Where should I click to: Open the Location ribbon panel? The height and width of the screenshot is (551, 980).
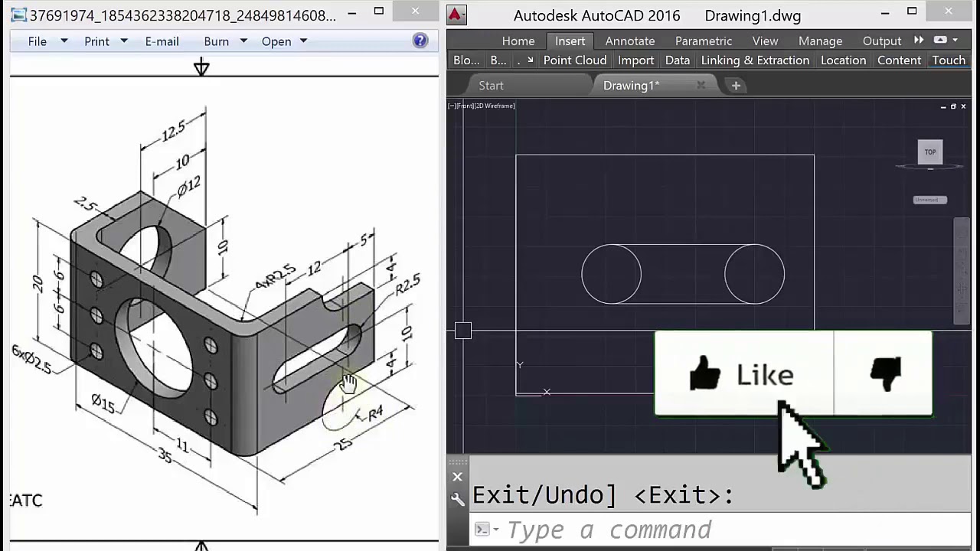click(844, 60)
